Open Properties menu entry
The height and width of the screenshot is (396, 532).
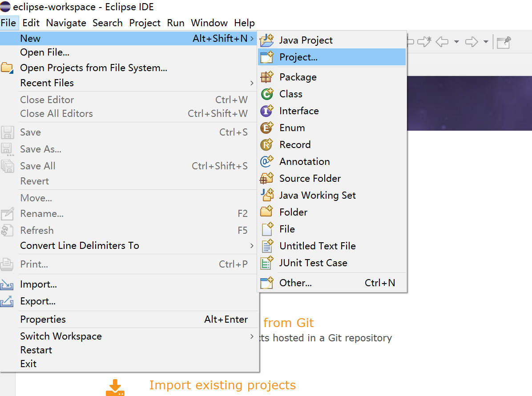coord(129,320)
